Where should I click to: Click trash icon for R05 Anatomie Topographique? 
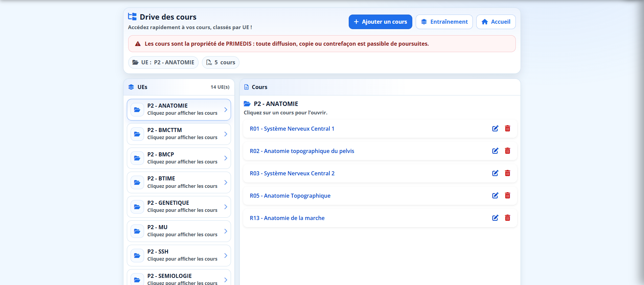coord(507,196)
